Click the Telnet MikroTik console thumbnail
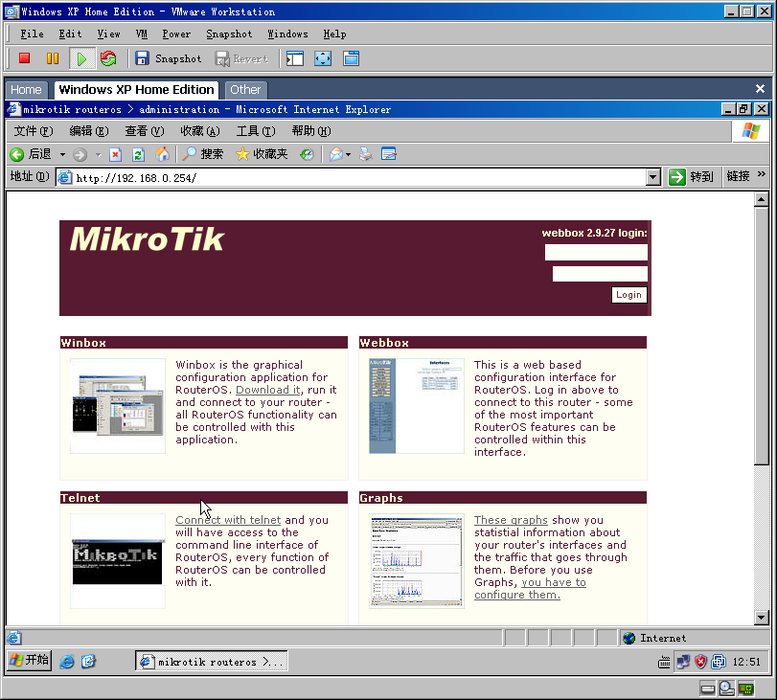 [118, 561]
